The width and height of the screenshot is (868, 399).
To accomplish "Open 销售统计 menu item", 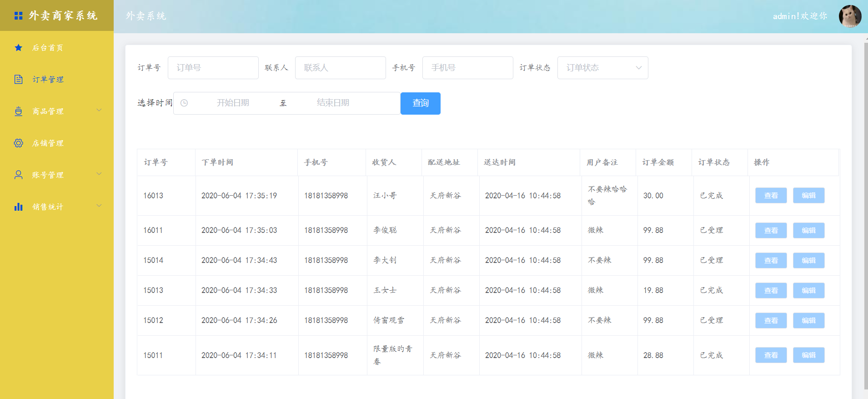I will [x=57, y=207].
